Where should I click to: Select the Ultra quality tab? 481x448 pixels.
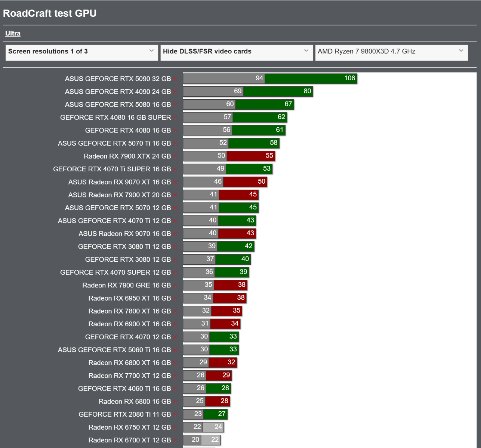coord(13,34)
